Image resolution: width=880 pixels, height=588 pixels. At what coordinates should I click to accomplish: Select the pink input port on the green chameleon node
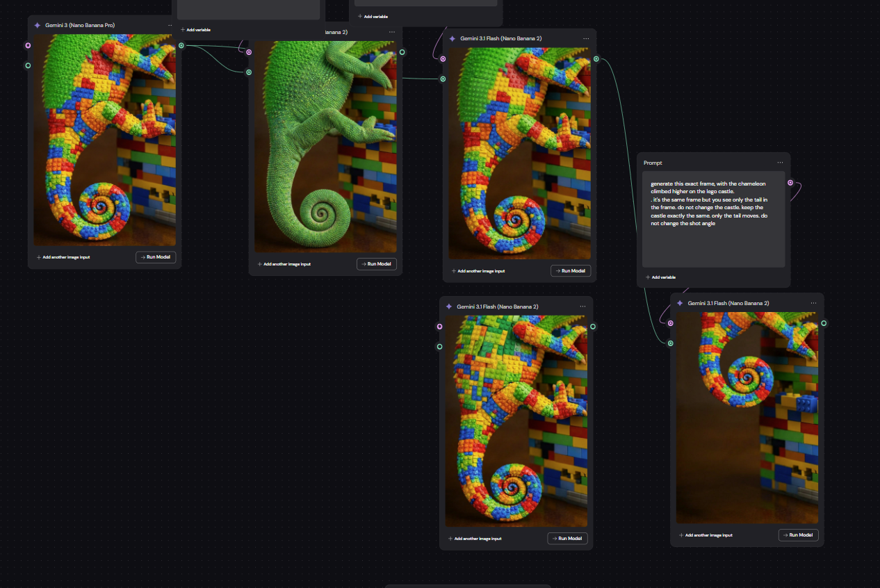pyautogui.click(x=249, y=52)
